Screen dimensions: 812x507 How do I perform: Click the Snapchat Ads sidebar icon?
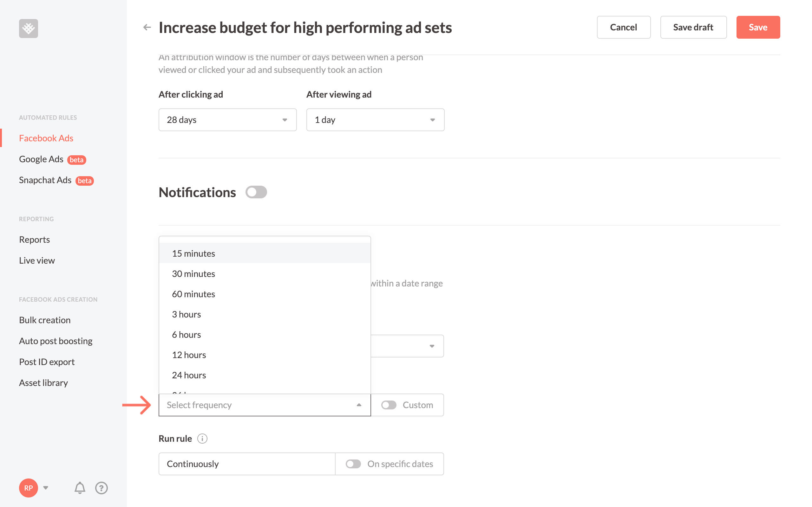click(x=46, y=180)
